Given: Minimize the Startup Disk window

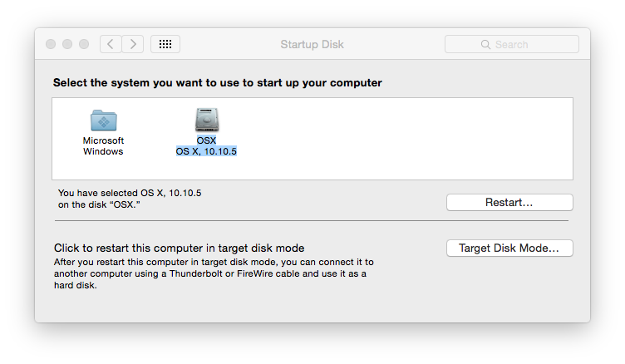Looking at the screenshot, I should pos(67,44).
